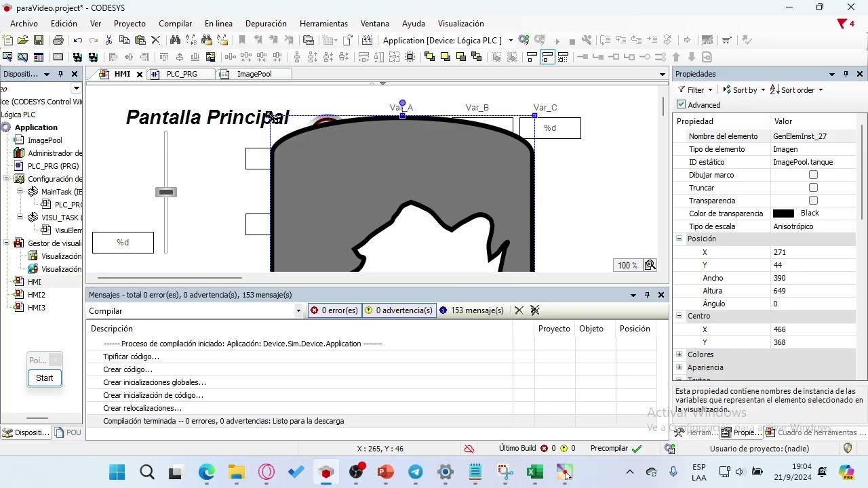Copy the selection from the toolbar
868x488 pixels.
tap(124, 41)
